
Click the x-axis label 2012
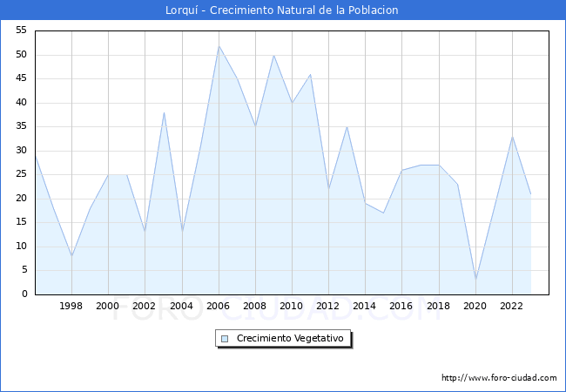(x=327, y=306)
